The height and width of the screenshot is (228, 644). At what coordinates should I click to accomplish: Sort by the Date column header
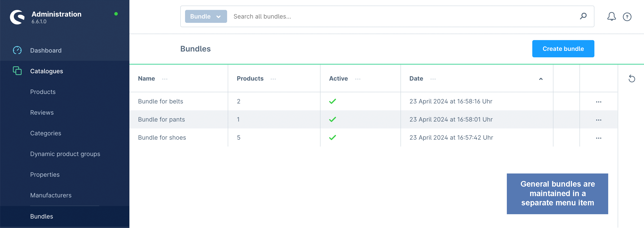pos(416,78)
